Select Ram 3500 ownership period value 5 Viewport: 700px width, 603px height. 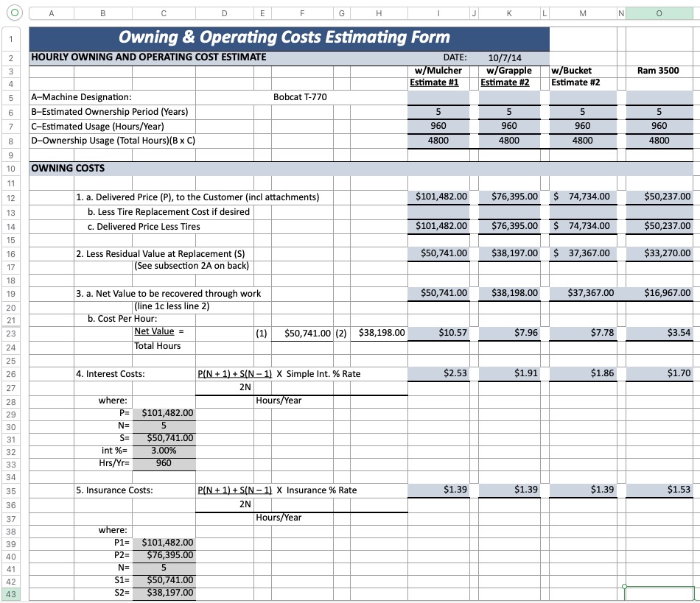coord(659,111)
